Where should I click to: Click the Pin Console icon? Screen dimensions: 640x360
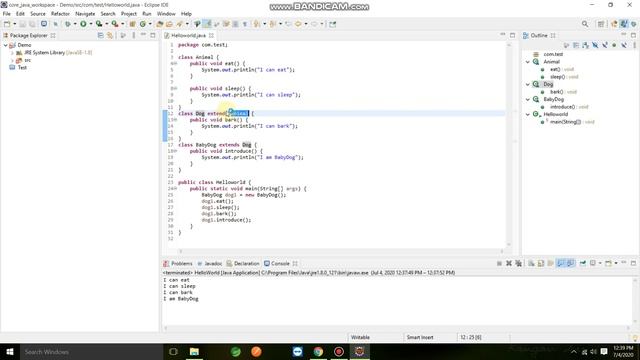pyautogui.click(x=583, y=263)
